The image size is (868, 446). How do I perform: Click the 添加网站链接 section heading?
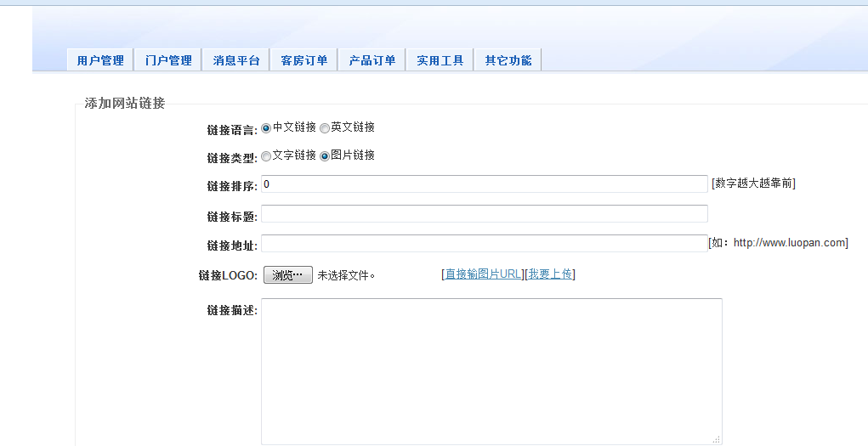pyautogui.click(x=125, y=103)
